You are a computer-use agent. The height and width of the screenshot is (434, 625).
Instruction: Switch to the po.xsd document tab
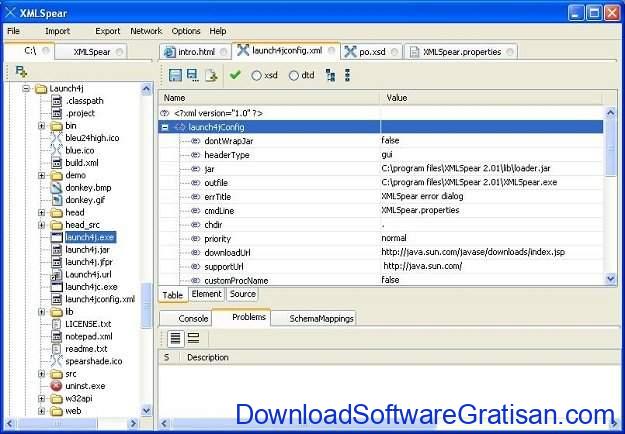pyautogui.click(x=371, y=52)
